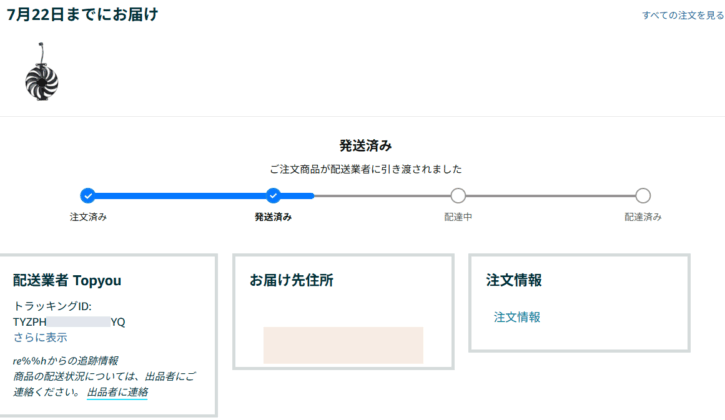Click the grey progress segment before 配達済み
The image size is (725, 420).
click(550, 196)
